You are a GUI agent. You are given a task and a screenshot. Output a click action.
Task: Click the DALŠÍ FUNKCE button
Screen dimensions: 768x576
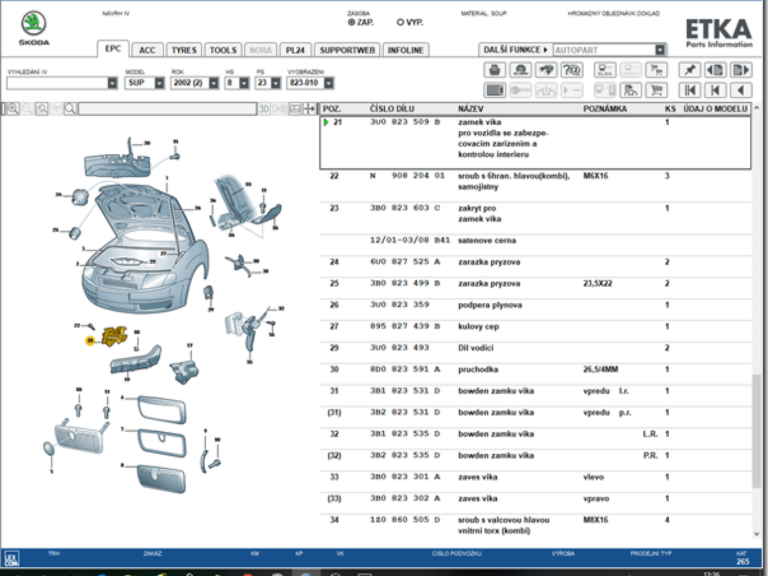[x=515, y=49]
